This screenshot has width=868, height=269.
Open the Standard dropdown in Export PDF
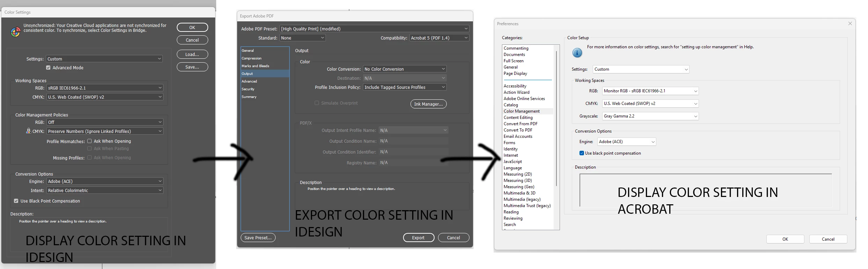coord(302,38)
